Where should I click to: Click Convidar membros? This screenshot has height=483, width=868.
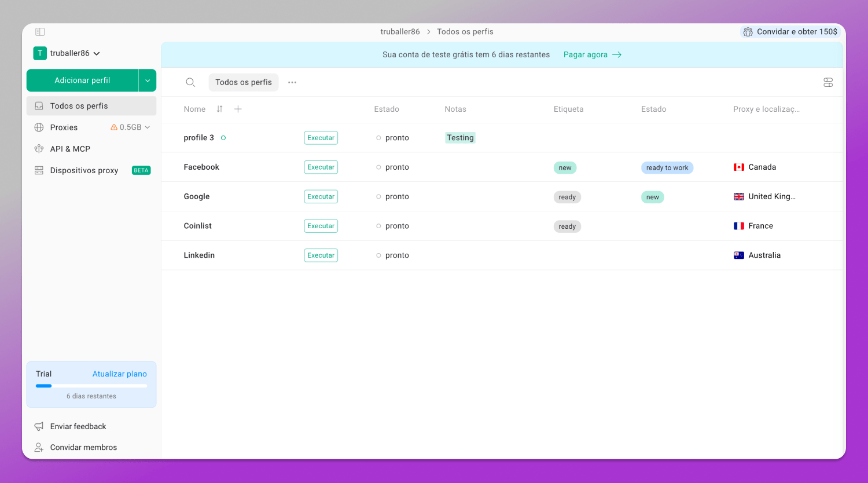point(83,447)
